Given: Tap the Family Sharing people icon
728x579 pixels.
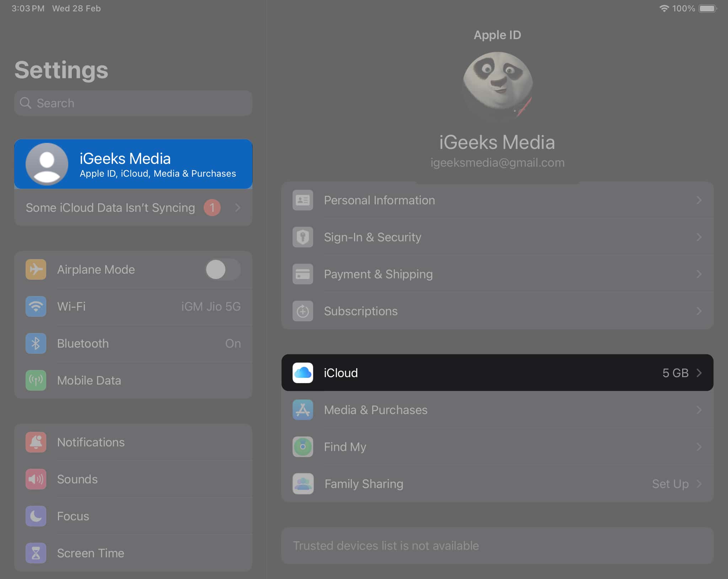Looking at the screenshot, I should [303, 484].
